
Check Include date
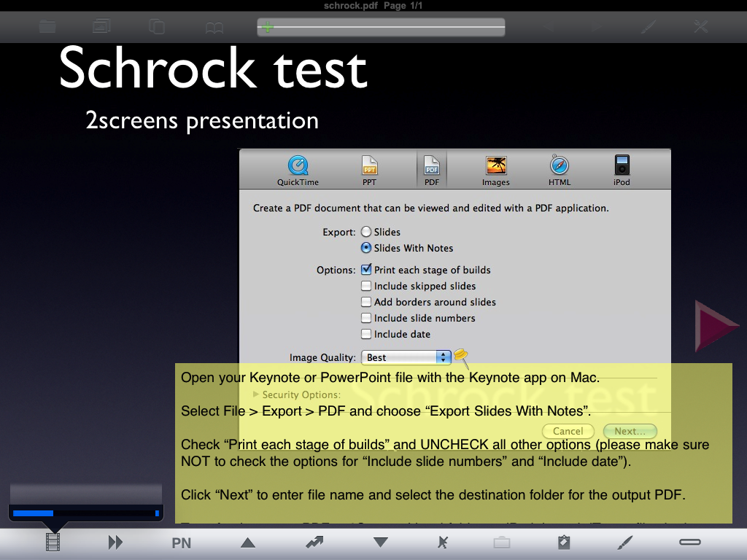(366, 334)
